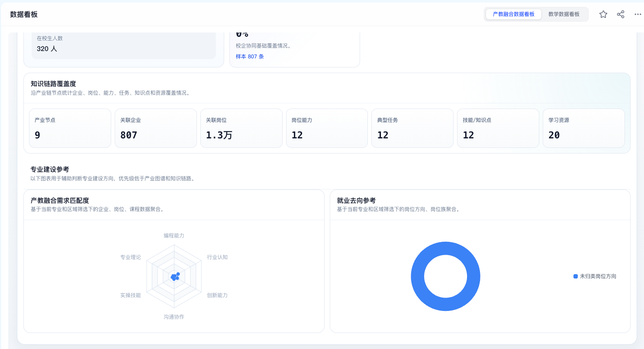
Task: Open the 学习资源 20 card
Action: click(x=584, y=128)
